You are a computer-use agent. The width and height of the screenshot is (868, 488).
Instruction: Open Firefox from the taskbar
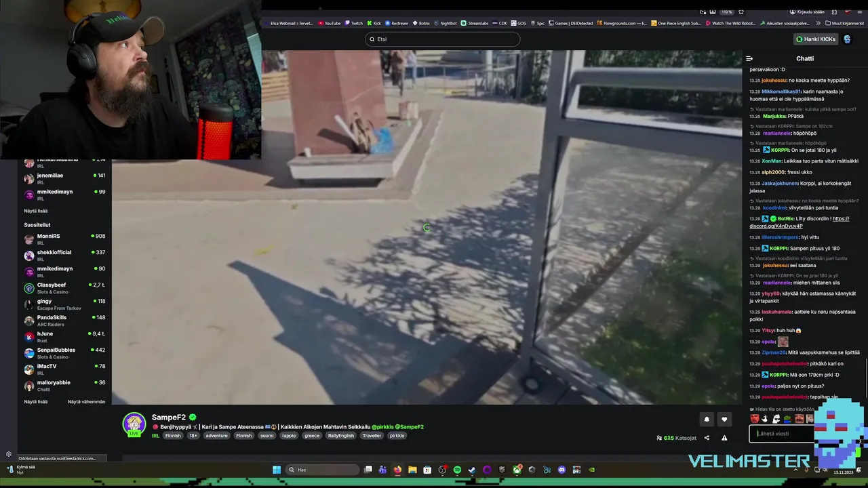pyautogui.click(x=397, y=470)
